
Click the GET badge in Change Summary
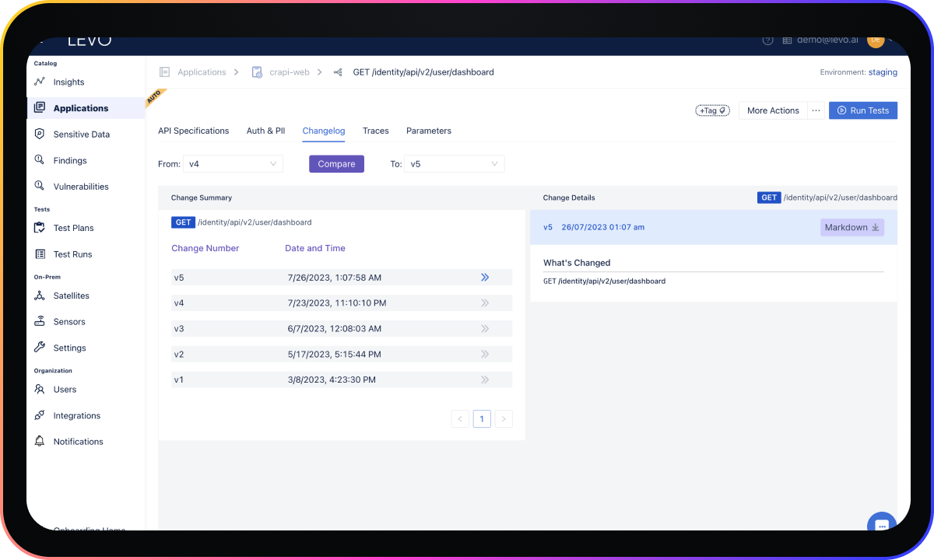[x=183, y=222]
